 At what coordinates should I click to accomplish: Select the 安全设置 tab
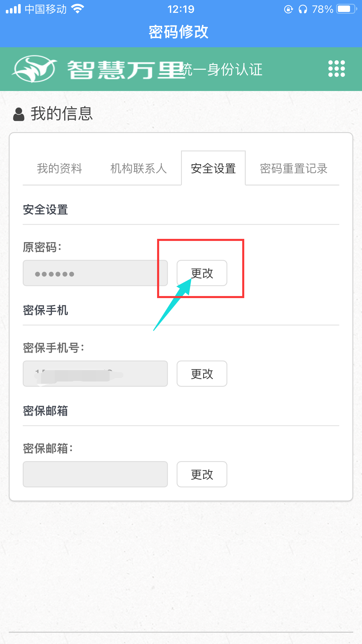213,169
